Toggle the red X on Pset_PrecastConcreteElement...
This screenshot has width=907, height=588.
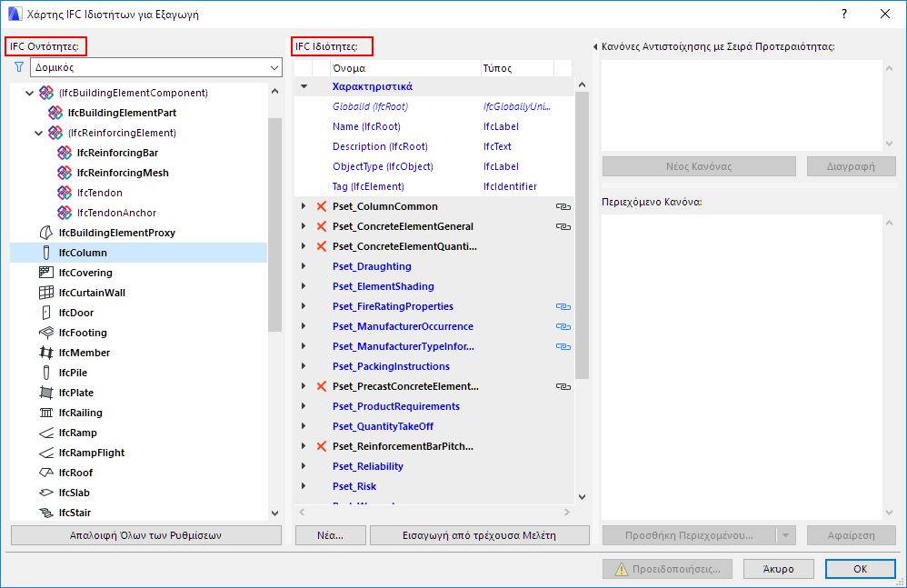pos(322,386)
